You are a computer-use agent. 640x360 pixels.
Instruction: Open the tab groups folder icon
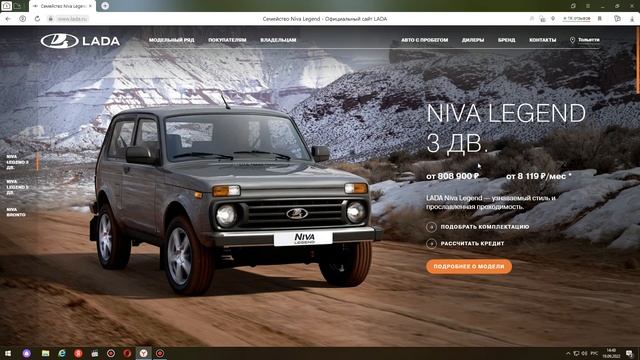click(18, 6)
